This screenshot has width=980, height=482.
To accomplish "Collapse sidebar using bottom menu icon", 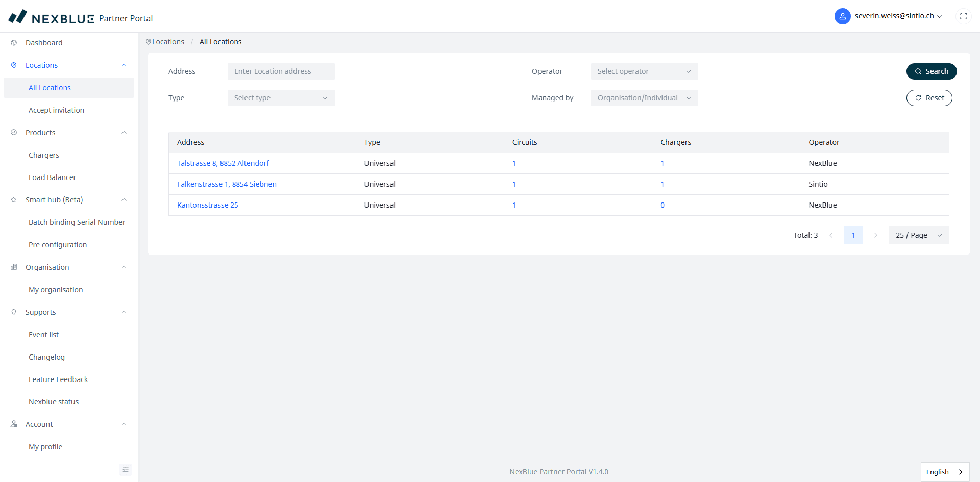I will click(x=125, y=469).
